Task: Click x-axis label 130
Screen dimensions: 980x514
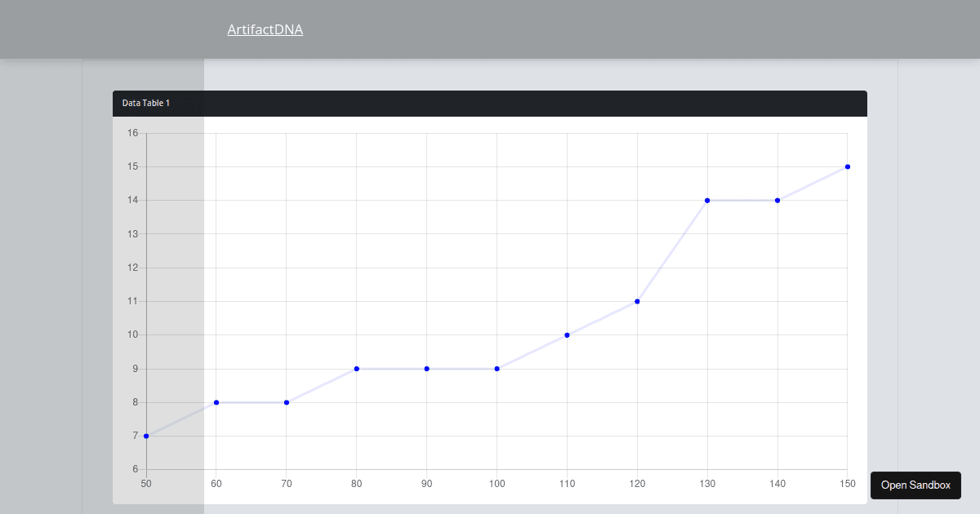Action: click(x=707, y=484)
